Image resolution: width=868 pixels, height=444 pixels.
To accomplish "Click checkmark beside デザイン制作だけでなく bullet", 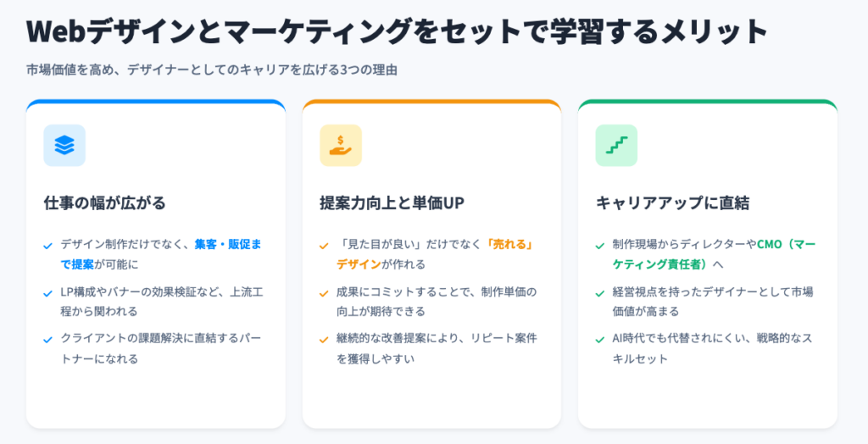I will click(48, 246).
